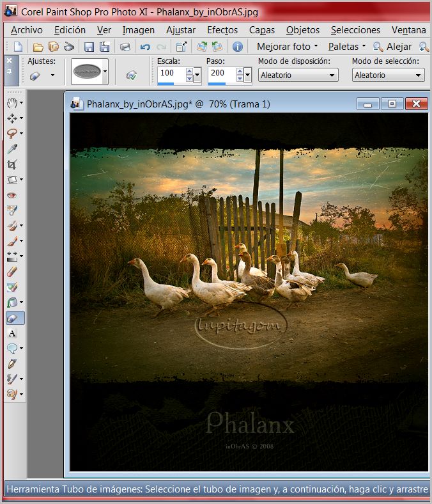This screenshot has height=504, width=432.
Task: Expand the Flood Fill flyout arrow
Action: [22, 303]
